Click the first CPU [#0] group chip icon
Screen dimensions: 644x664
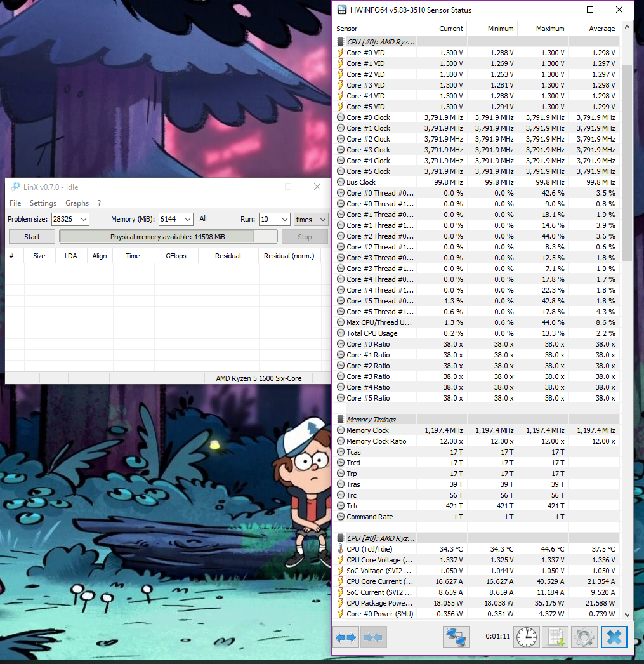[341, 41]
